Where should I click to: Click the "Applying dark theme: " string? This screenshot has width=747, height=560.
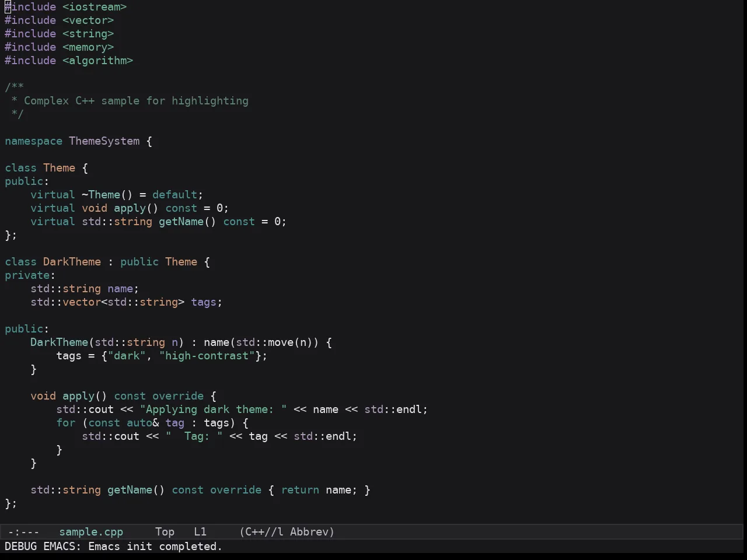(213, 409)
